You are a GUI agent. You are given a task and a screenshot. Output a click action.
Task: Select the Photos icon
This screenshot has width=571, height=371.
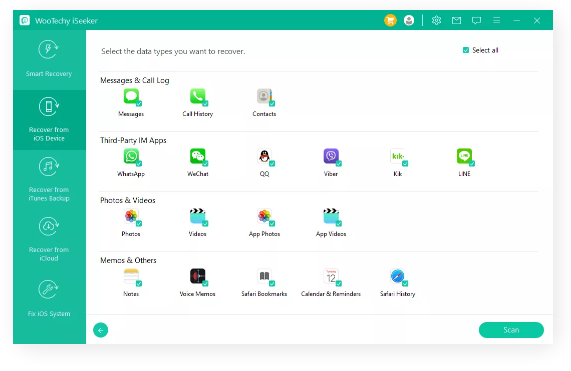[131, 216]
